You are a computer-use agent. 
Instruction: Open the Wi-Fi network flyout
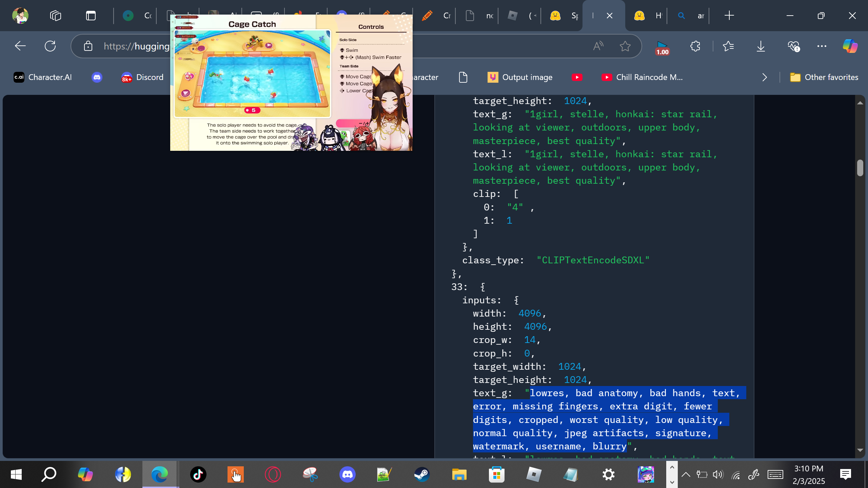pyautogui.click(x=735, y=475)
